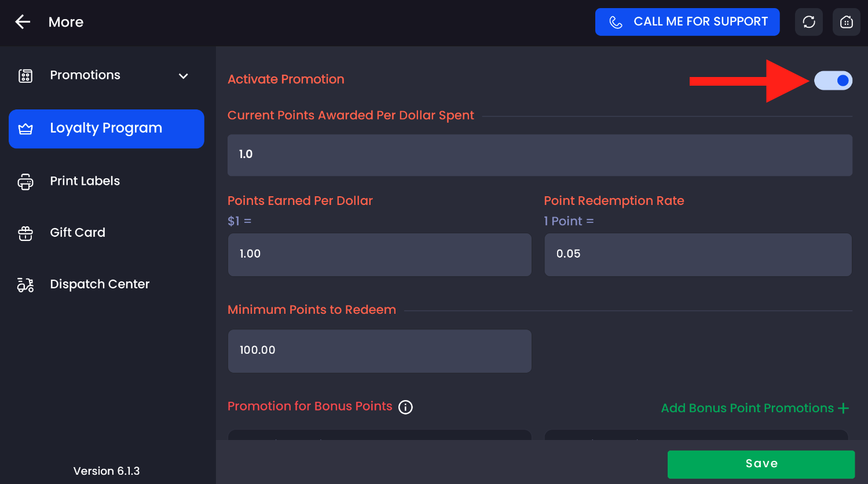This screenshot has height=484, width=868.
Task: Click the Minimum Points to Redeem field
Action: (379, 351)
